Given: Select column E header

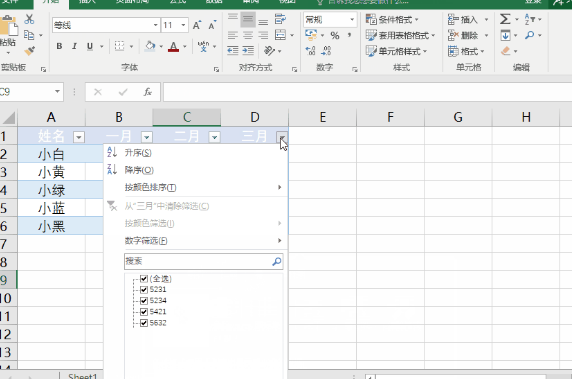Looking at the screenshot, I should pyautogui.click(x=322, y=117).
